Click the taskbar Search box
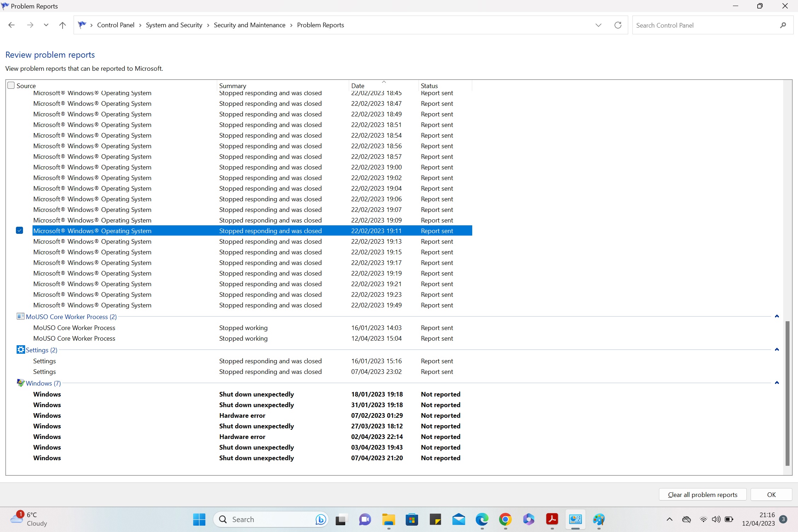The width and height of the screenshot is (798, 532). point(271,519)
